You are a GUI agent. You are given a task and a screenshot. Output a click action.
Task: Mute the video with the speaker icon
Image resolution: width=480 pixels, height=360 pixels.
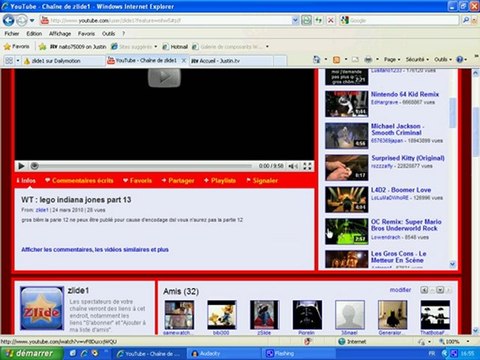(293, 166)
